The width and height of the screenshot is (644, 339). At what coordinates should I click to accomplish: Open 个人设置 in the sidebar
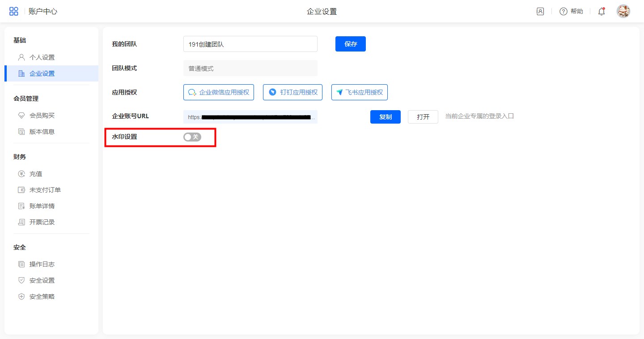(x=42, y=57)
